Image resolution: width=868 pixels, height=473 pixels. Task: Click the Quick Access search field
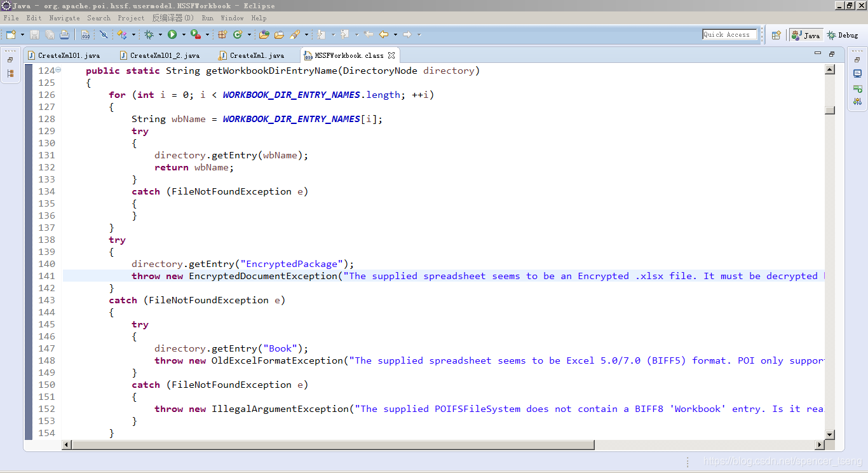(x=729, y=34)
